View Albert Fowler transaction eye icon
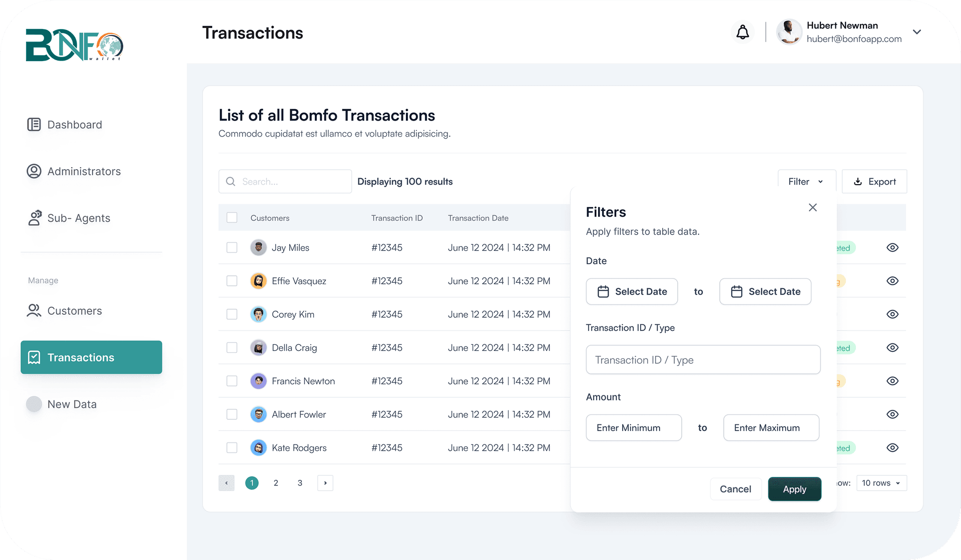The height and width of the screenshot is (560, 961). click(892, 414)
